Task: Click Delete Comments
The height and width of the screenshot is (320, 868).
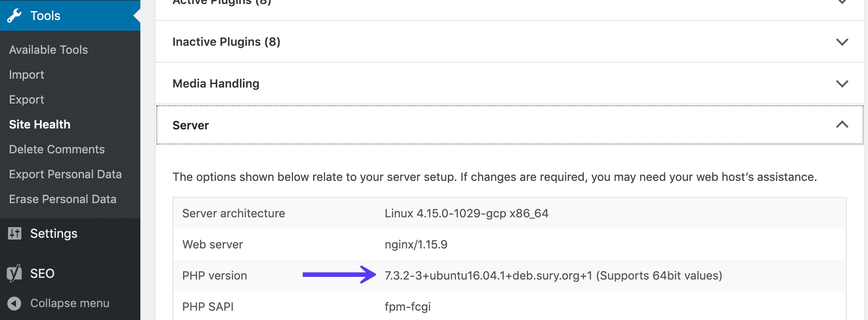Action: pyautogui.click(x=56, y=149)
